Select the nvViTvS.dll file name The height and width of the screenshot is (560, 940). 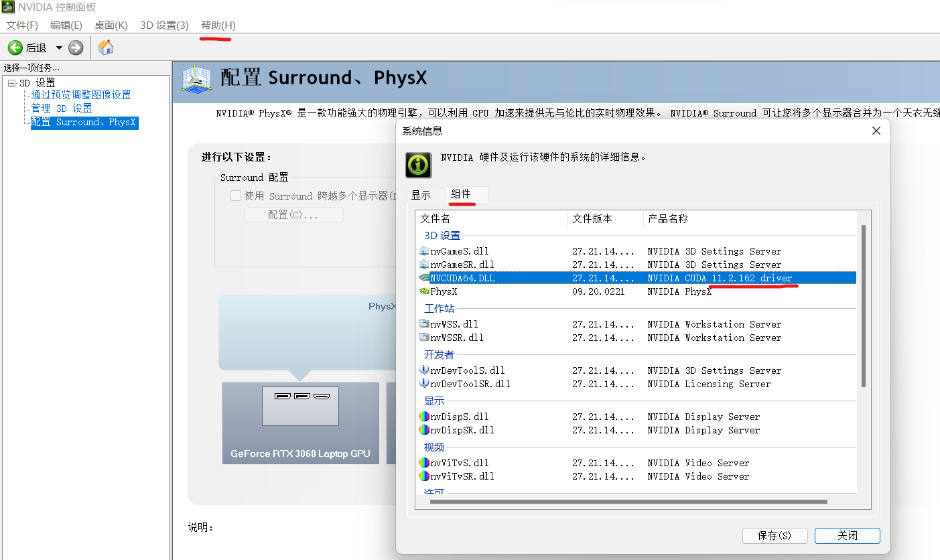[460, 463]
